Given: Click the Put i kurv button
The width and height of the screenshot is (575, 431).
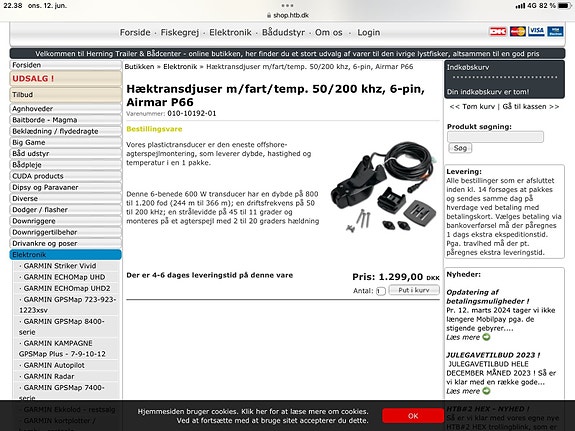Looking at the screenshot, I should pos(414,290).
